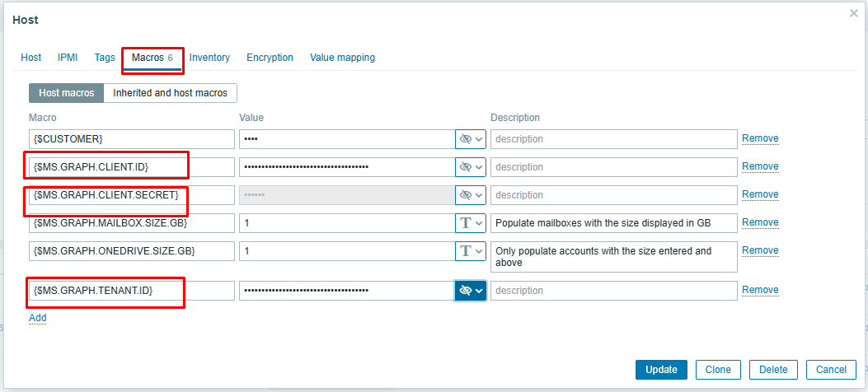The height and width of the screenshot is (392, 868).
Task: Focus the {$MS.GRAPH.CLIENT.ID} value field
Action: pos(347,167)
